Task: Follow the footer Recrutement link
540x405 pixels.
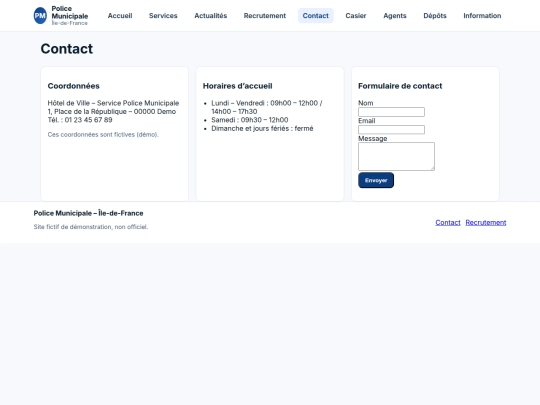Action: click(486, 222)
